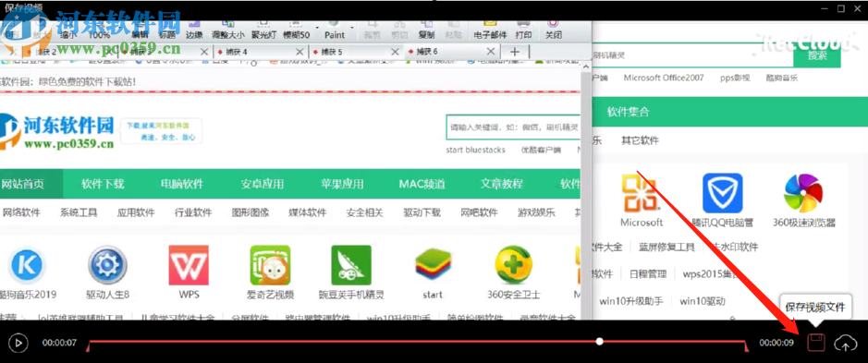Click the 驱动下载 category link
Viewport: 868px width, 363px height.
pyautogui.click(x=422, y=212)
